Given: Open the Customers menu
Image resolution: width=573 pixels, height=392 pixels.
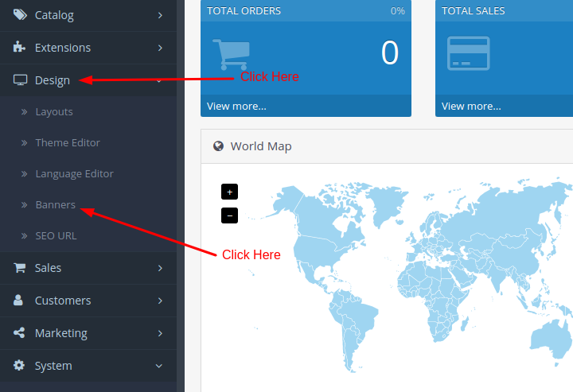Looking at the screenshot, I should pyautogui.click(x=88, y=301).
